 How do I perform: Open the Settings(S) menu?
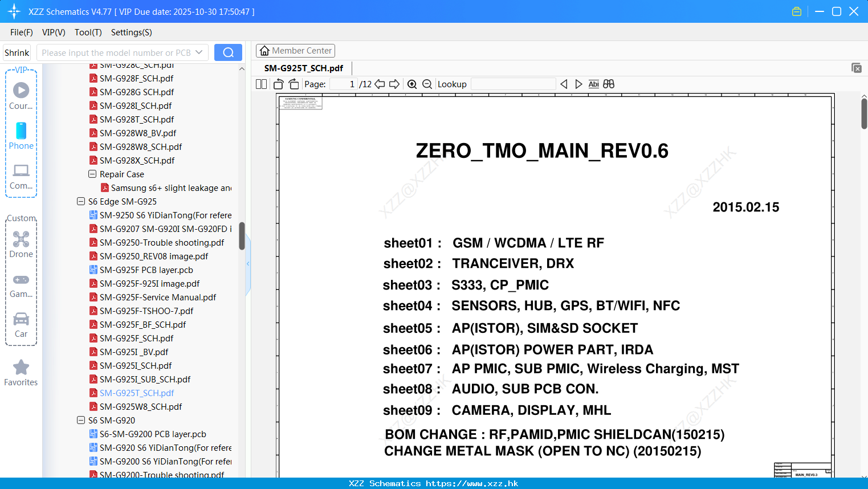[x=132, y=32]
